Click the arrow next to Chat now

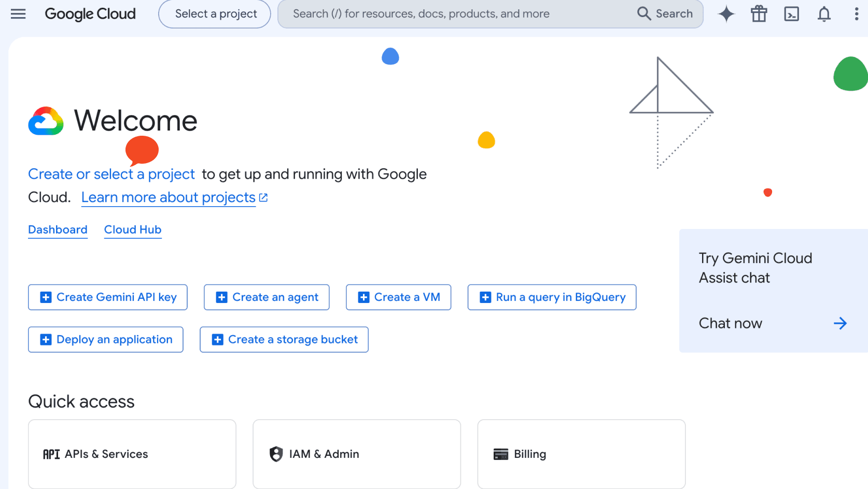tap(840, 323)
